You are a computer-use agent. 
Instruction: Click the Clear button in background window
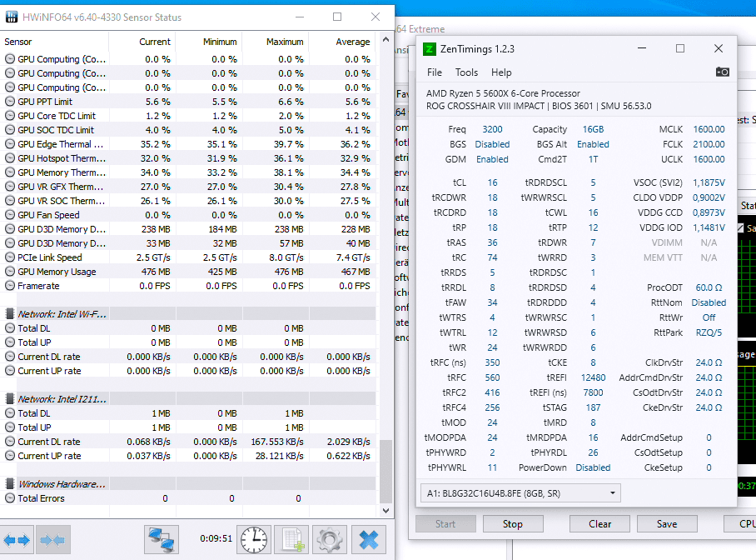click(x=599, y=524)
